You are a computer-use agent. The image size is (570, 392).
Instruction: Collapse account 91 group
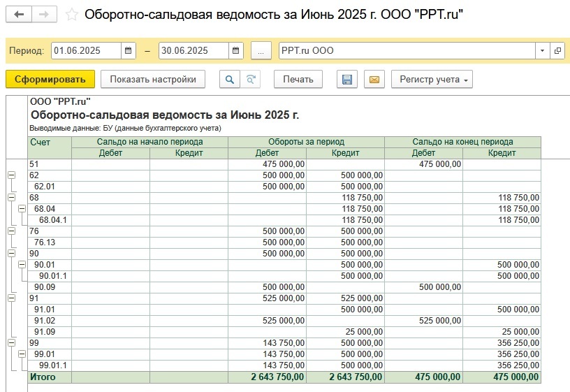point(12,298)
